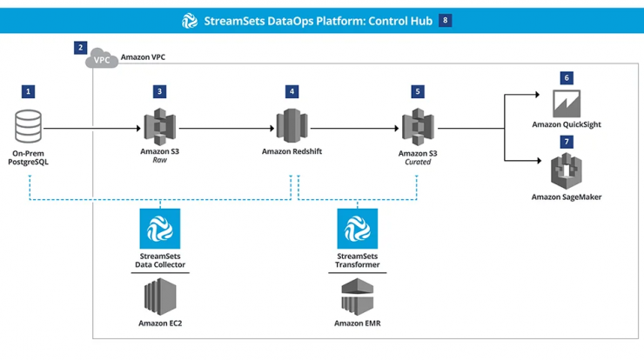Click the Amazon EMR icon
Image resolution: width=644 pixels, height=360 pixels.
point(358,297)
